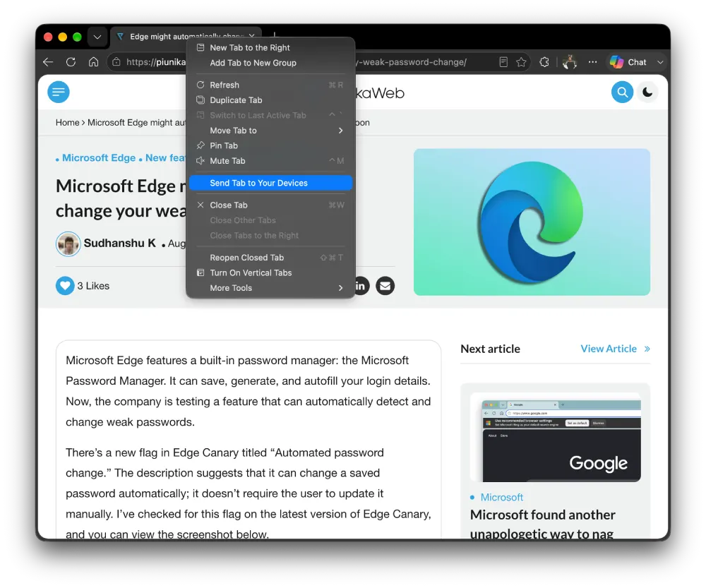Open the tab actions dropdown chevron
Viewport: 706px width, 588px height.
click(x=97, y=37)
